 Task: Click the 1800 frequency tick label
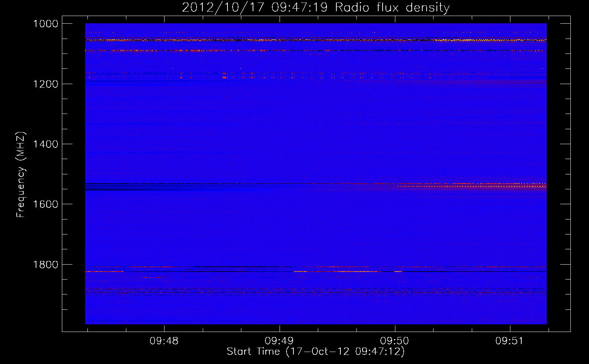point(46,265)
